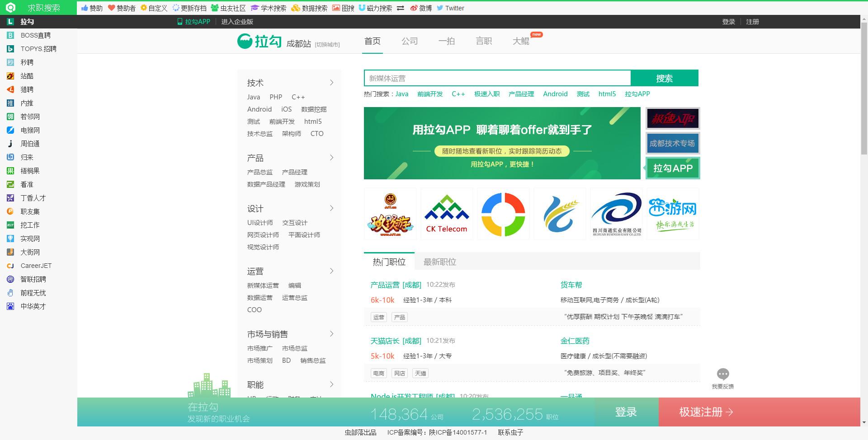The height and width of the screenshot is (440, 868).
Task: Click the 微博 icon in the top toolbar
Action: coord(420,8)
